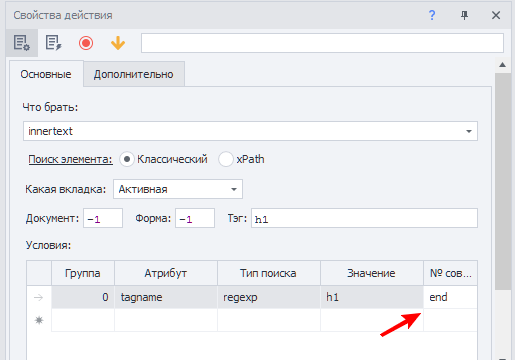Image resolution: width=515 pixels, height=360 pixels.
Task: Click the scrollbar up arrow
Action: [503, 65]
